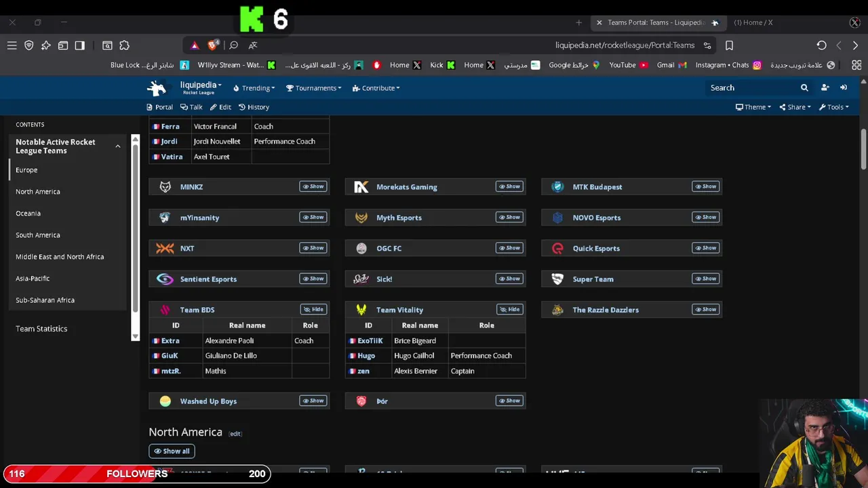Click the search magnifier in Liquipedia header

point(804,87)
